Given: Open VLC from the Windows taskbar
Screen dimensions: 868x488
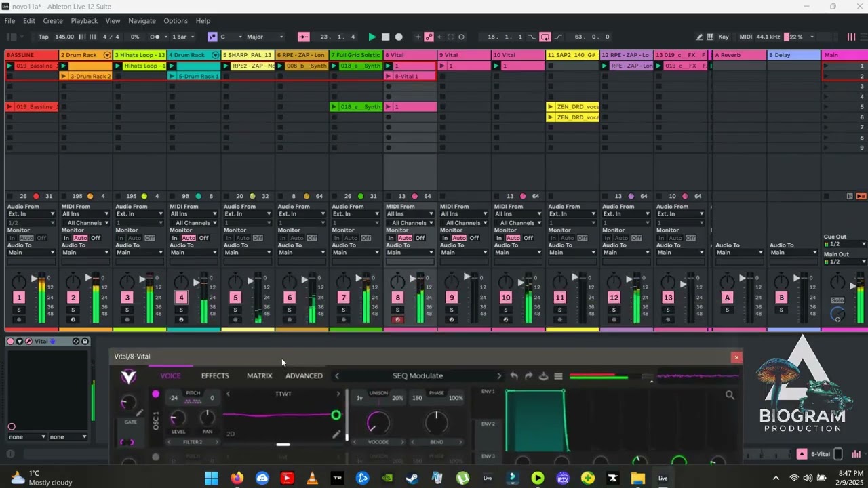Looking at the screenshot, I should pos(312,478).
